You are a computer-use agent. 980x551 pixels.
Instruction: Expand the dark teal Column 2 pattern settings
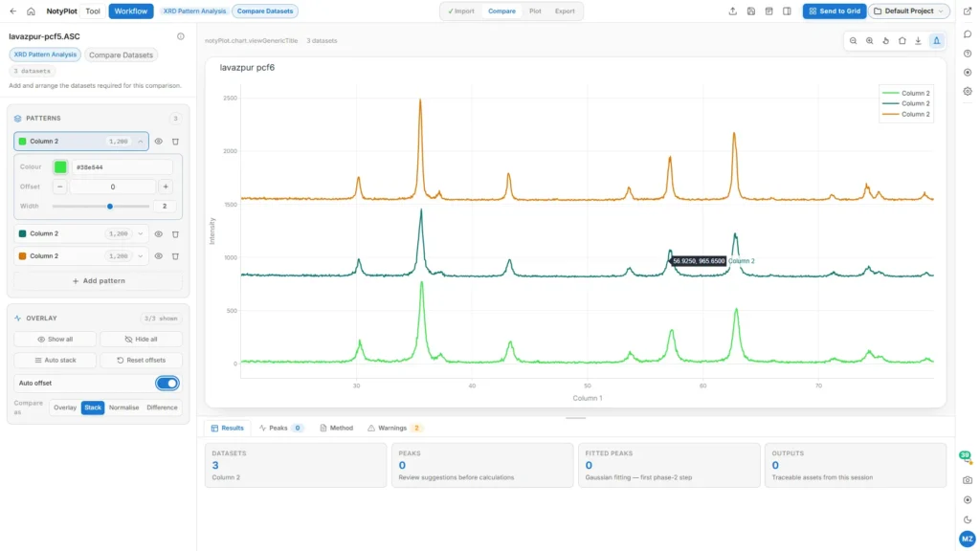click(141, 234)
